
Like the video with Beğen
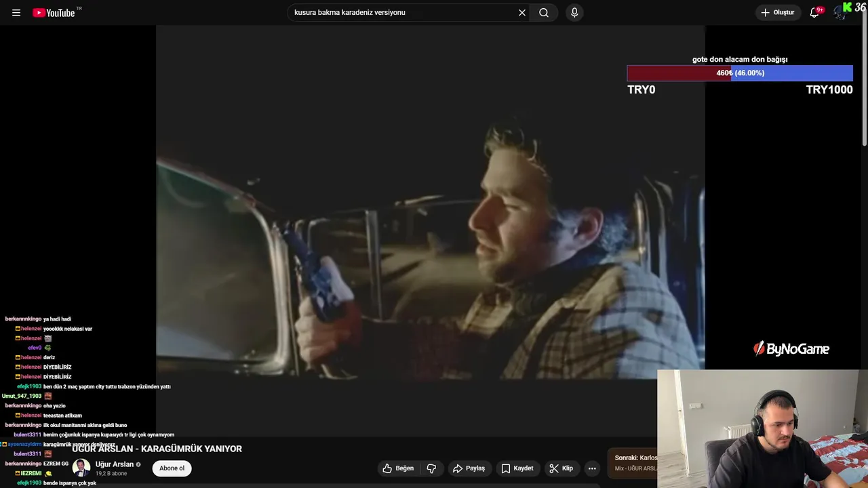398,468
